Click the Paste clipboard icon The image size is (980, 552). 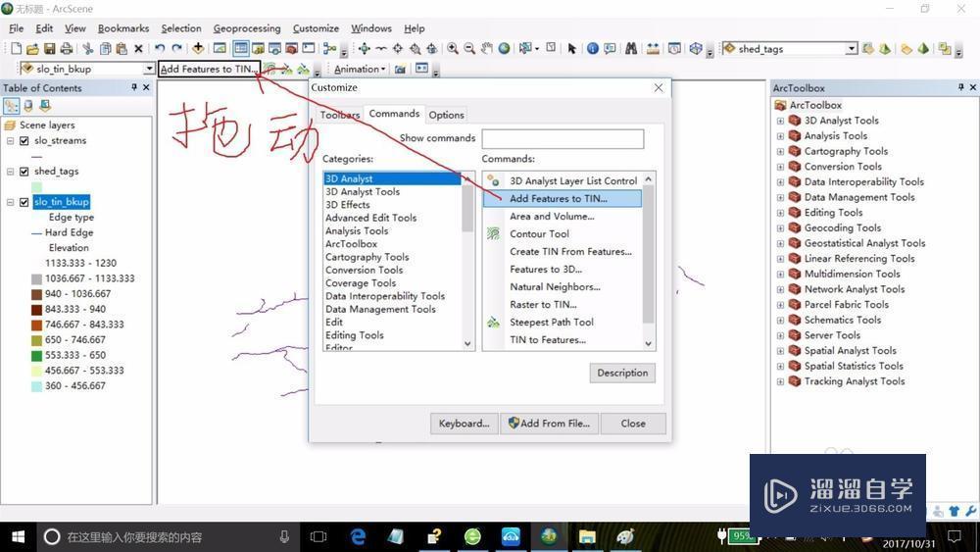[x=122, y=48]
